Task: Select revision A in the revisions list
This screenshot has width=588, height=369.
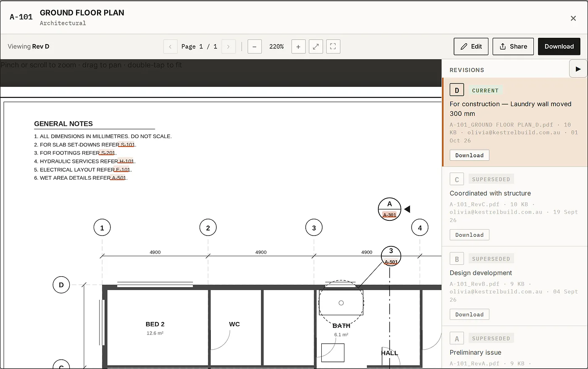Action: coord(515,348)
